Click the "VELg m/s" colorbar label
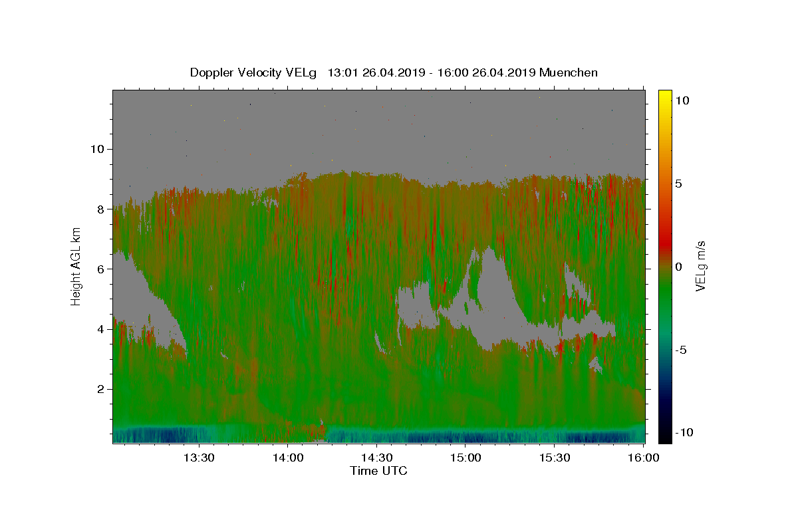The image size is (798, 532). pyautogui.click(x=700, y=266)
